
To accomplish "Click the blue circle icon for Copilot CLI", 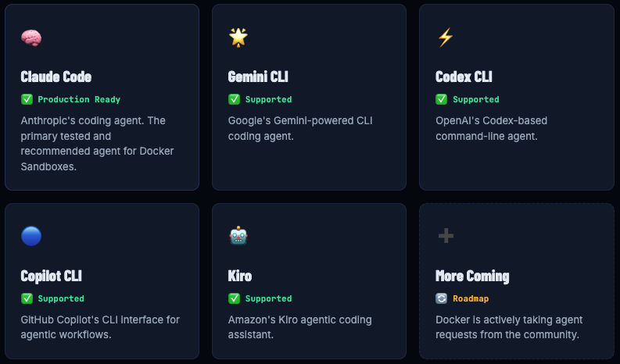I will pos(31,236).
